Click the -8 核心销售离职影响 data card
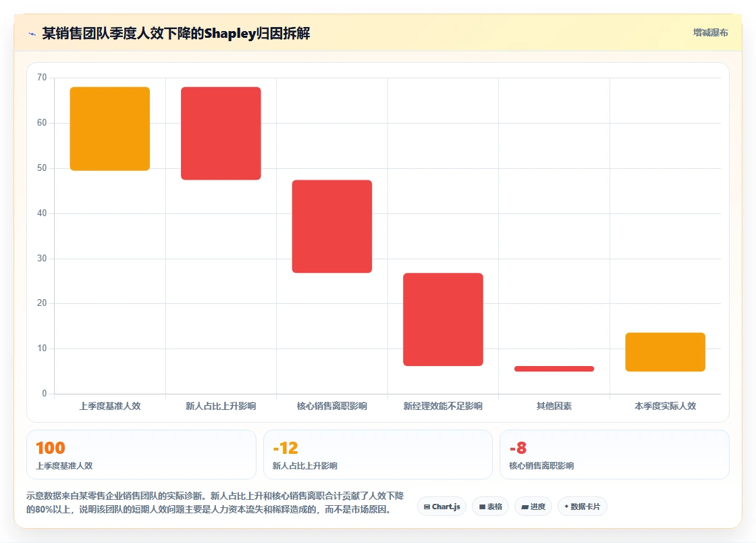 pyautogui.click(x=614, y=455)
